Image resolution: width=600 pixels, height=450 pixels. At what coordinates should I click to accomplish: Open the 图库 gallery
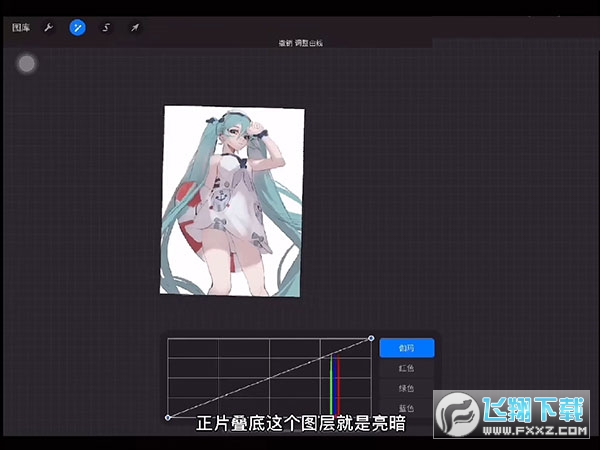point(21,28)
